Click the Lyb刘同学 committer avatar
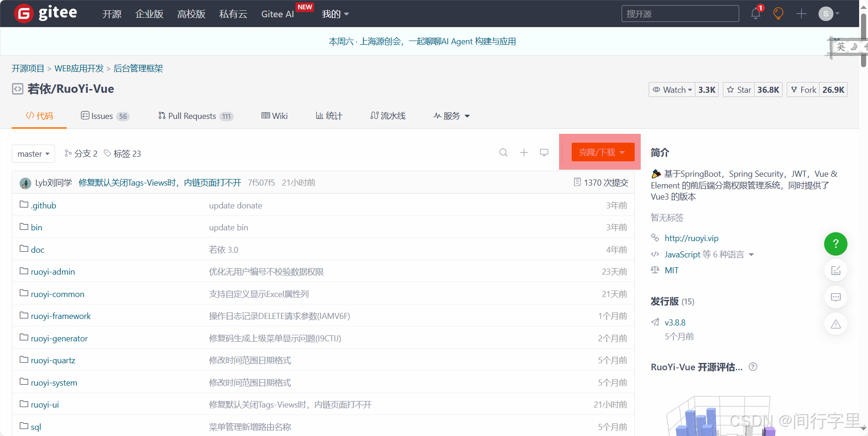Image resolution: width=868 pixels, height=436 pixels. pyautogui.click(x=25, y=183)
